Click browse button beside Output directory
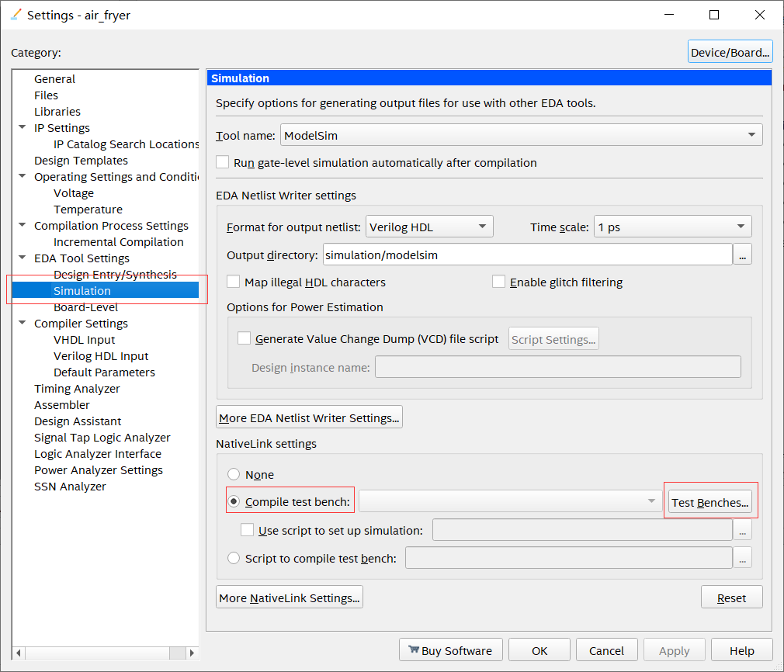The width and height of the screenshot is (784, 672). point(742,255)
